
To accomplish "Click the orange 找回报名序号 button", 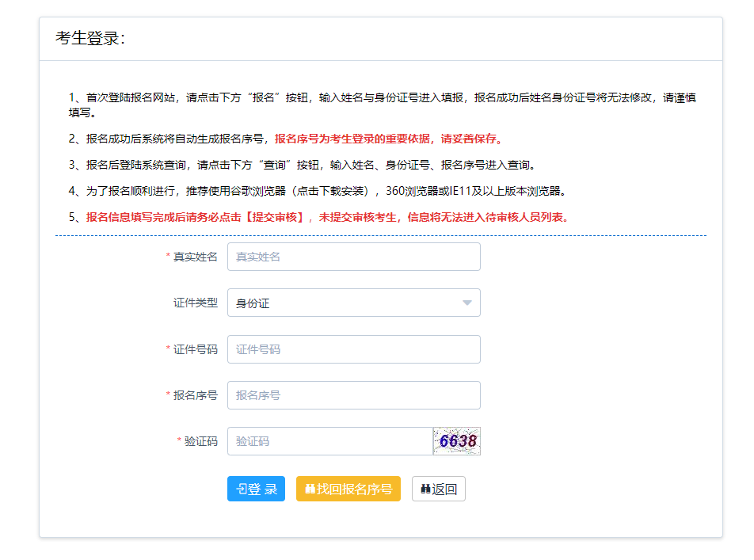I will pos(348,490).
